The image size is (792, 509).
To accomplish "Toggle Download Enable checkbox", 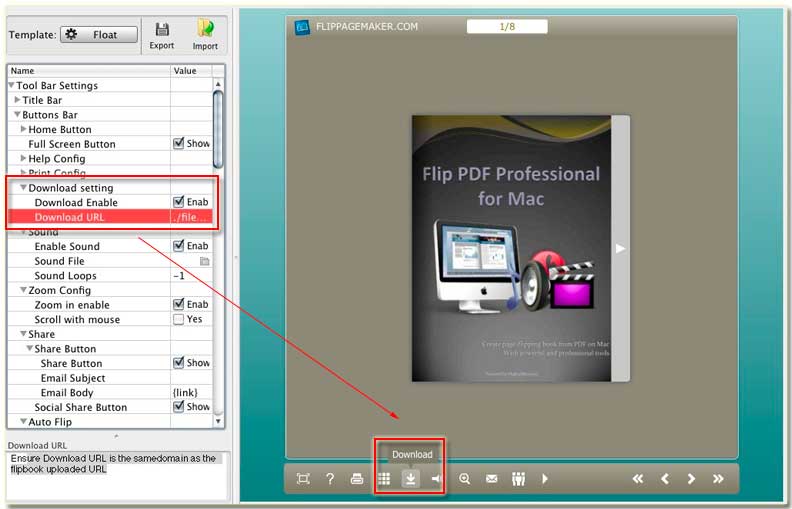I will click(178, 202).
